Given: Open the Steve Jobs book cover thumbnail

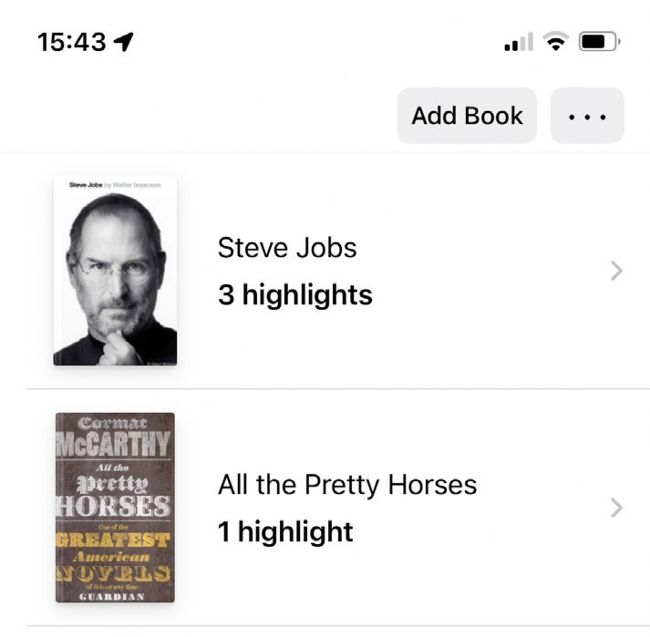Looking at the screenshot, I should [x=115, y=271].
